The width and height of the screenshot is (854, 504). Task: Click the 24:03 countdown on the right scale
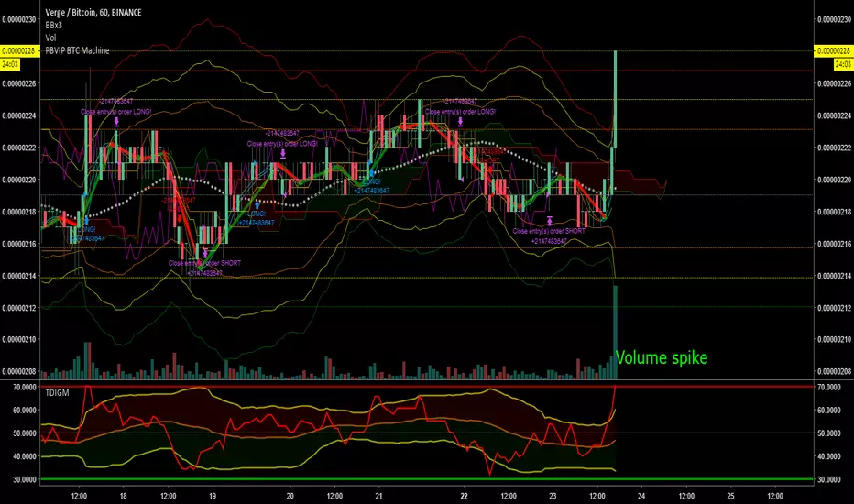(x=843, y=64)
